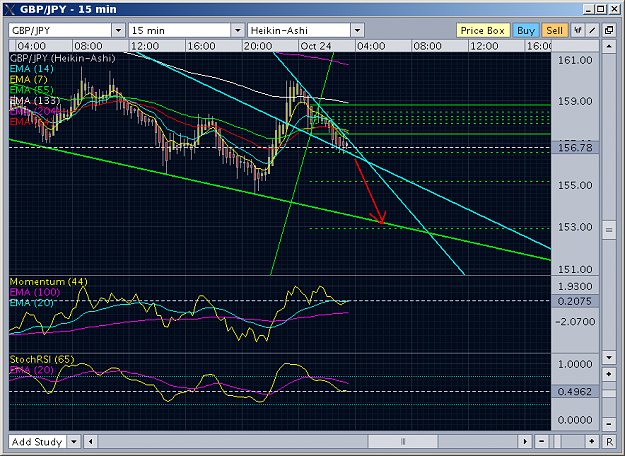Click the Heikin-Ashi chart style field
625x456 pixels.
point(299,30)
